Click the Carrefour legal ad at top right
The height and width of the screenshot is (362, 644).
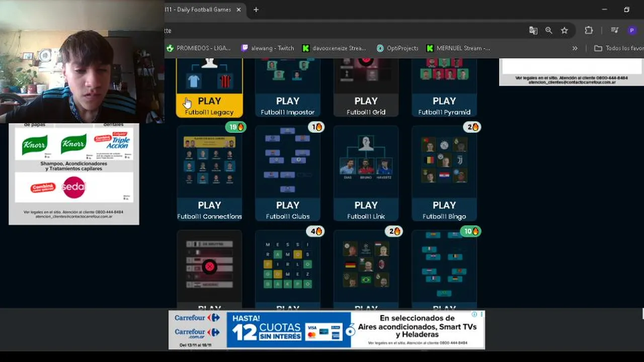pyautogui.click(x=572, y=72)
